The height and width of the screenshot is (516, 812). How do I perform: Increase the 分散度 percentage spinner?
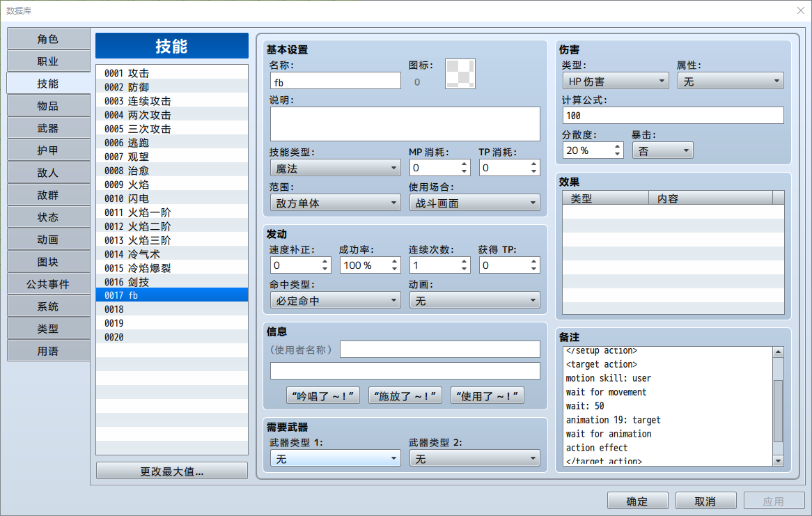coord(617,147)
